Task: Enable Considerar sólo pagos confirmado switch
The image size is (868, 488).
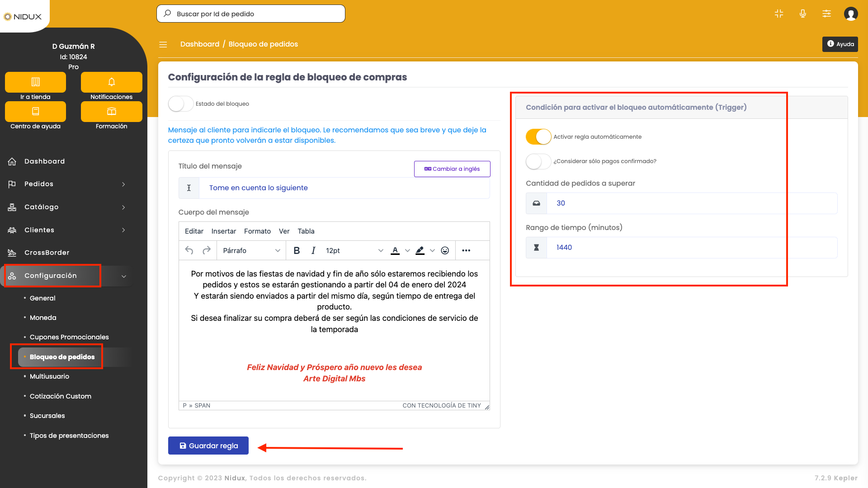Action: coord(538,161)
